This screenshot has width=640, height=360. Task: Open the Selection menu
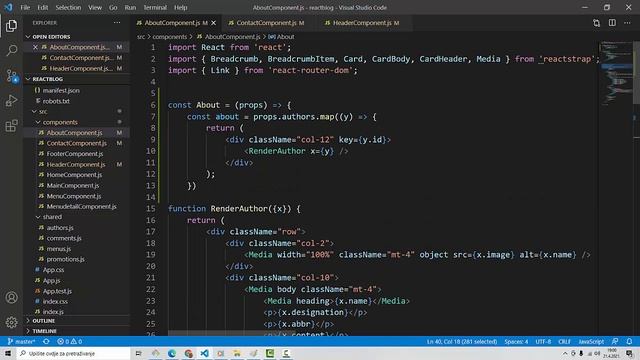[x=68, y=7]
